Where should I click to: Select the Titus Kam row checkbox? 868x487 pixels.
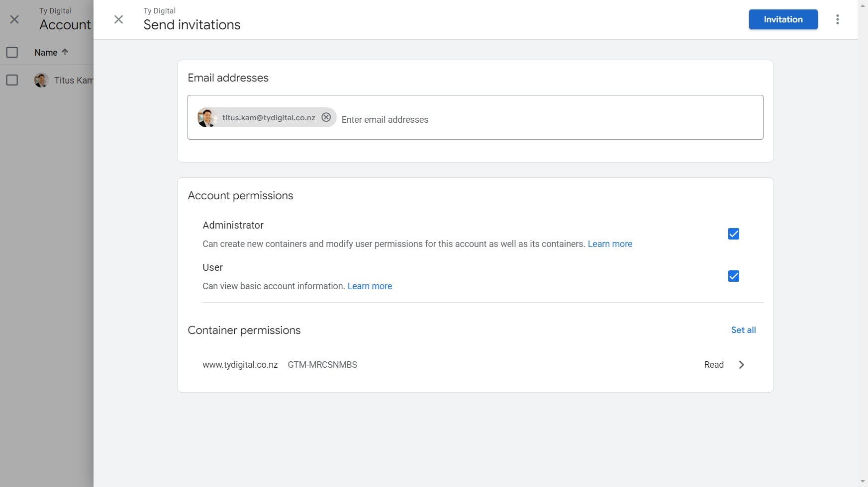(x=12, y=80)
